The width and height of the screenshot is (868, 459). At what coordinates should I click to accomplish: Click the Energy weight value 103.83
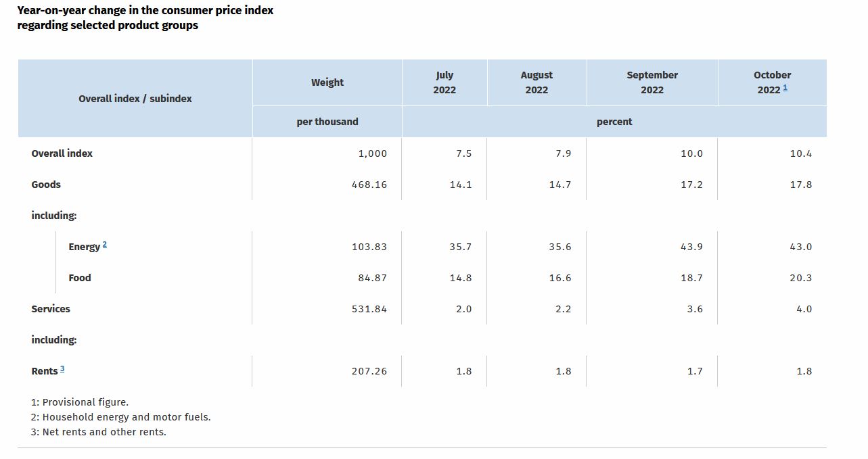tap(369, 247)
